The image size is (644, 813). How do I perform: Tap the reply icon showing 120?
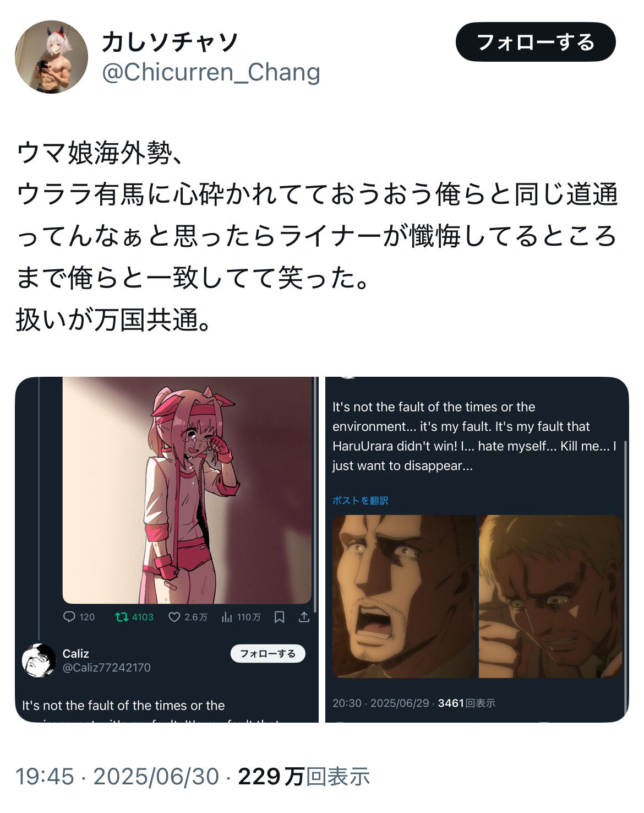69,617
